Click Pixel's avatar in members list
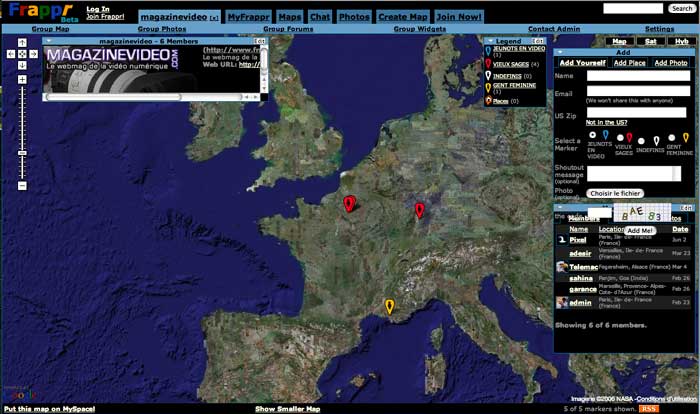This screenshot has width=700, height=414. point(562,240)
